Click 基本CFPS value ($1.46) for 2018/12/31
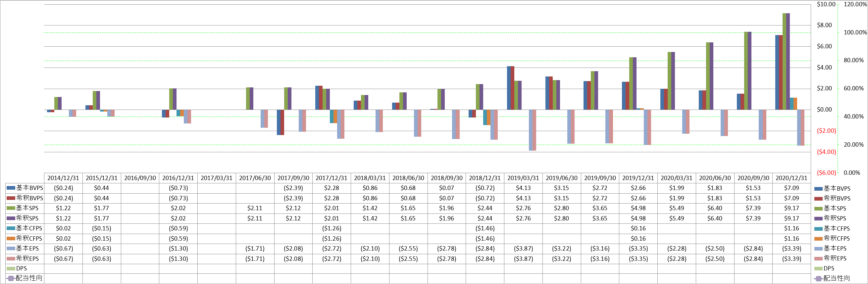Image resolution: width=868 pixels, height=284 pixels. (x=485, y=228)
